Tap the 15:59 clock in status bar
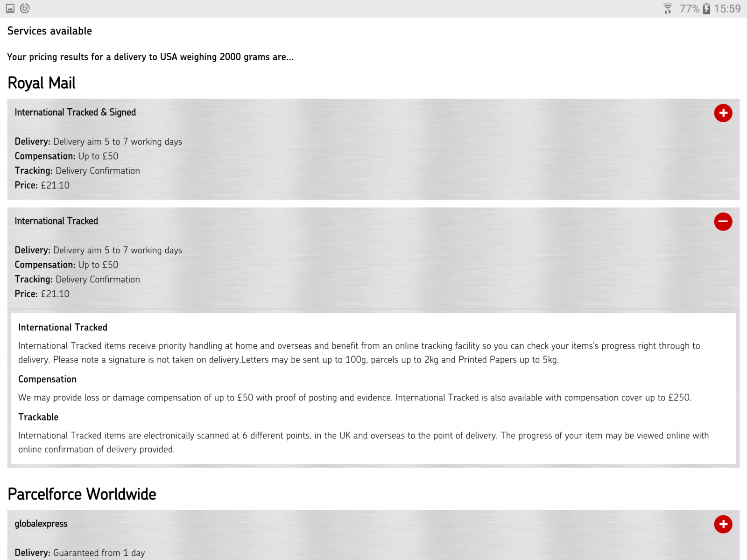 coord(727,8)
